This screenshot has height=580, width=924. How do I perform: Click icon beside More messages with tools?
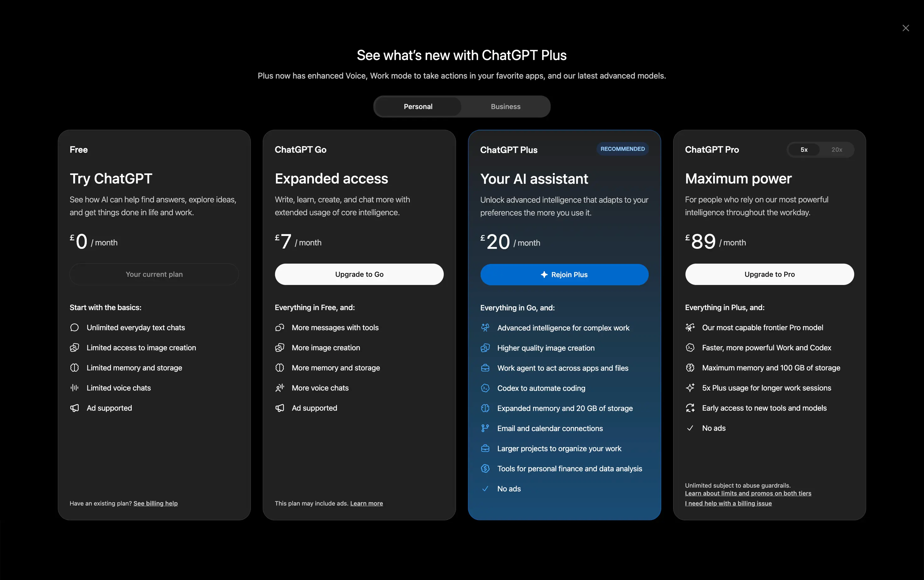(x=280, y=328)
